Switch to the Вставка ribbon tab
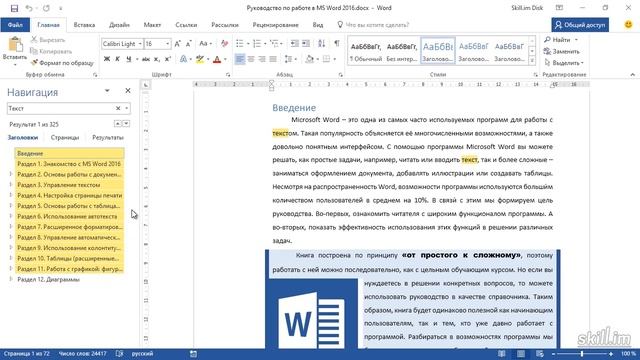This screenshot has height=360, width=640. pos(84,25)
